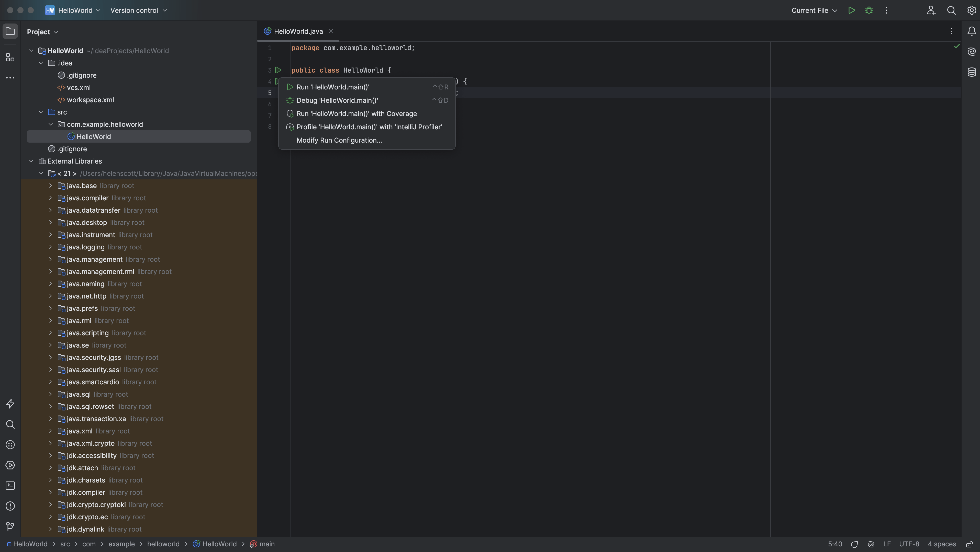The width and height of the screenshot is (980, 552).
Task: Click the green Run button in top toolbar
Action: pyautogui.click(x=851, y=10)
